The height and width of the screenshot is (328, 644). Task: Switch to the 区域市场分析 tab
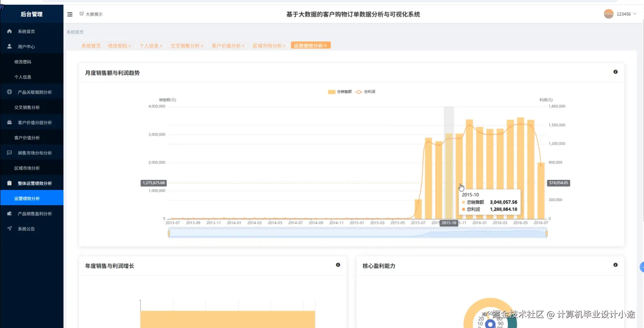pos(267,46)
